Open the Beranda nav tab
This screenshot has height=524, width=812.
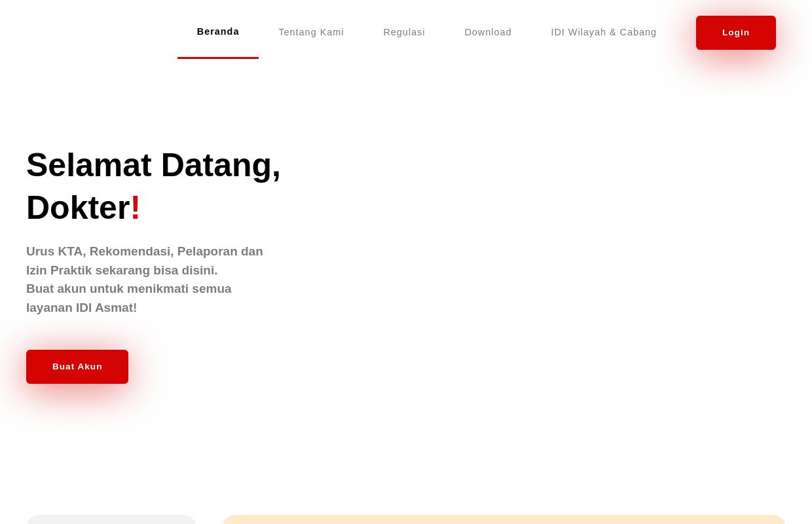click(218, 31)
